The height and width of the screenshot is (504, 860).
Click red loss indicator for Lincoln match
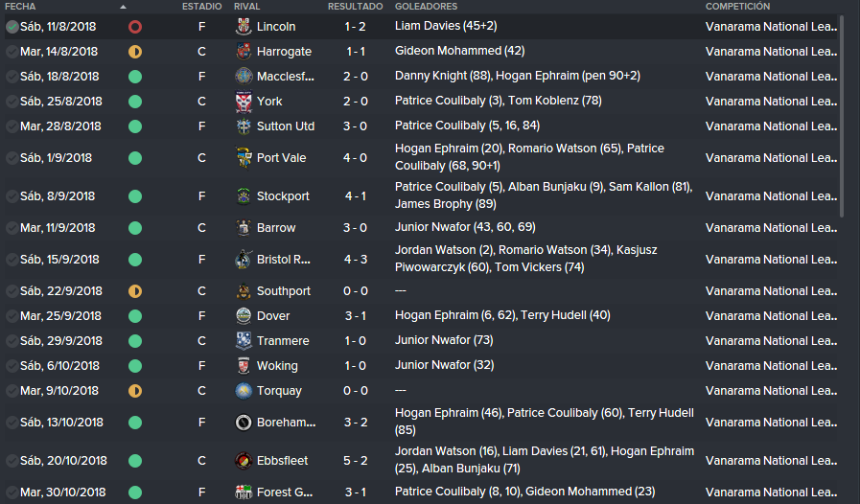[135, 27]
